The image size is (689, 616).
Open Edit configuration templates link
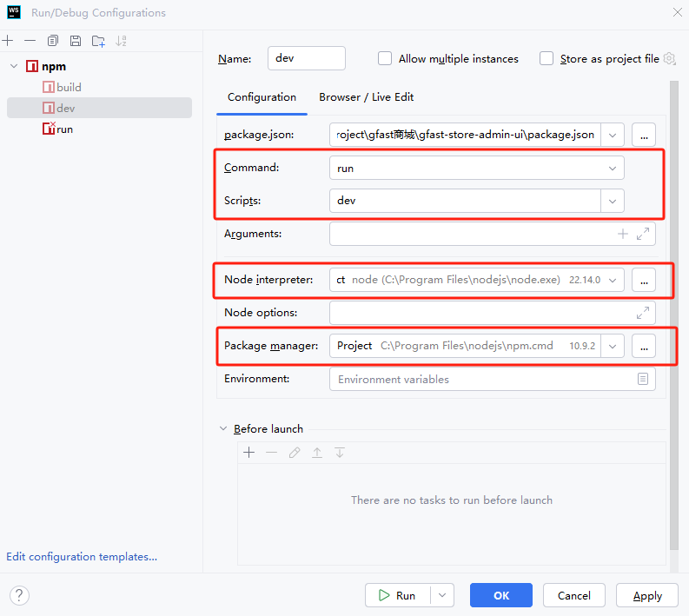[x=82, y=557]
